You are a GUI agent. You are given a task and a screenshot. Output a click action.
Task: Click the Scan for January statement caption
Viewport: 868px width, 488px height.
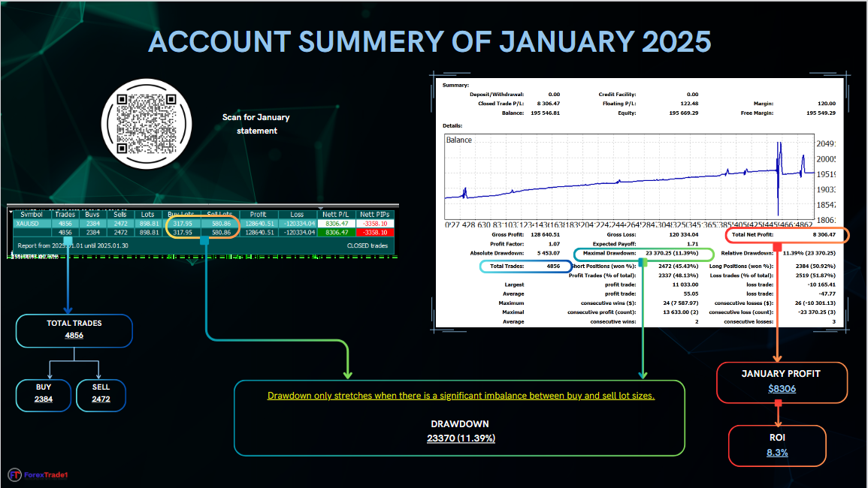256,124
